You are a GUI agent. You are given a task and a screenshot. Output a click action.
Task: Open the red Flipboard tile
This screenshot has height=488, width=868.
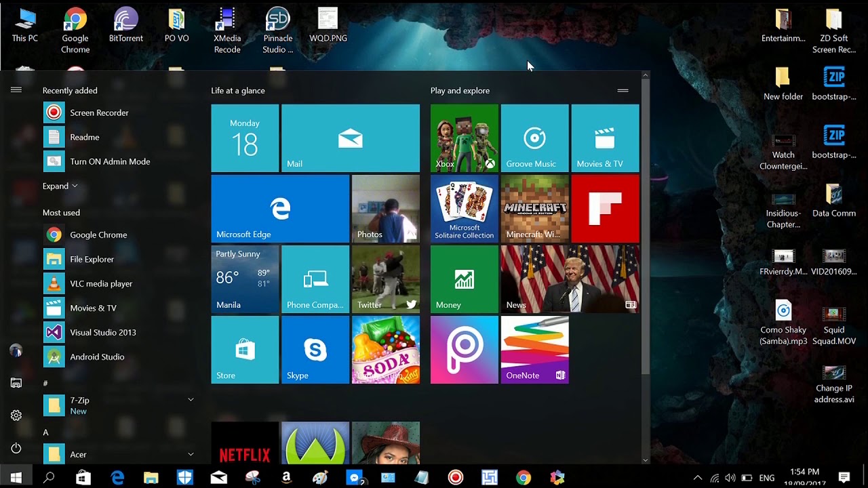(x=606, y=209)
